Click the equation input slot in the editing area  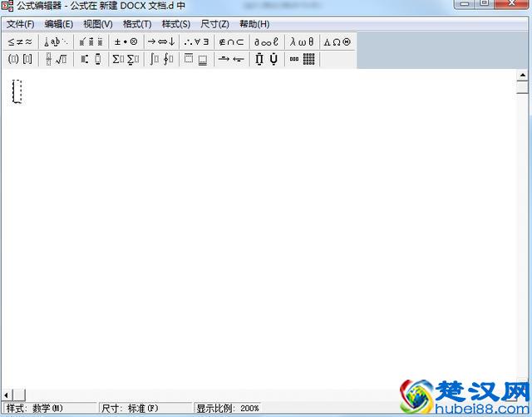(17, 91)
